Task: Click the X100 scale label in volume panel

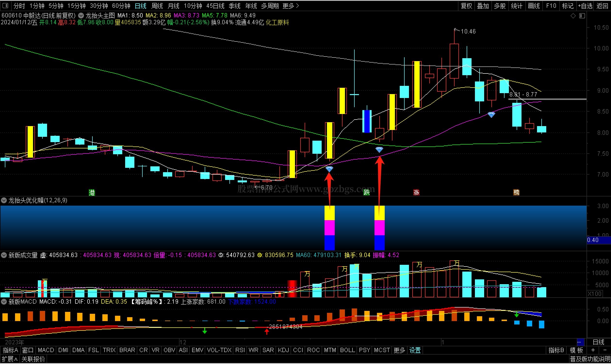Action: tap(595, 294)
